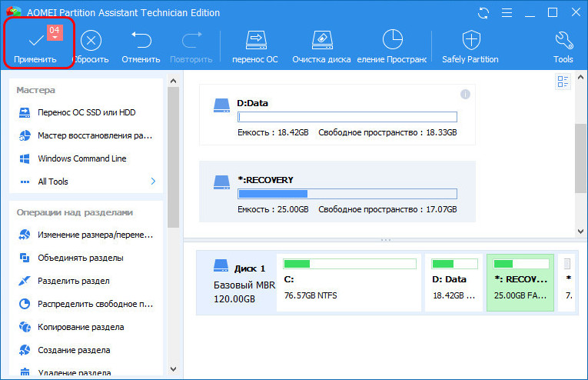The width and height of the screenshot is (588, 380).
Task: Click the Повторить redo arrow
Action: [x=191, y=40]
